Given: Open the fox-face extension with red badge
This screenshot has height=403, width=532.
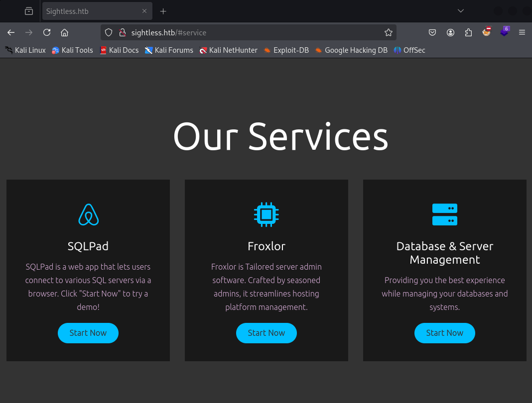Looking at the screenshot, I should pyautogui.click(x=487, y=32).
